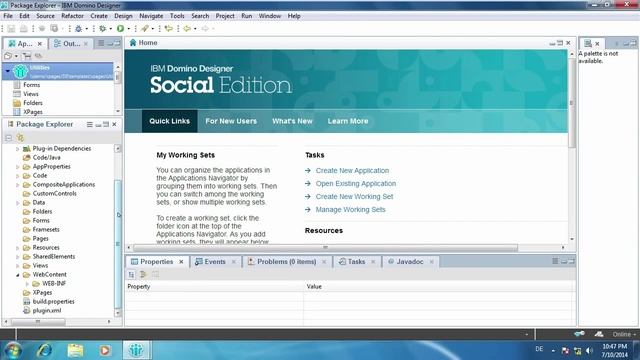Click the grayed Forward arrow toolbar icon
This screenshot has width=640, height=360.
click(205, 29)
